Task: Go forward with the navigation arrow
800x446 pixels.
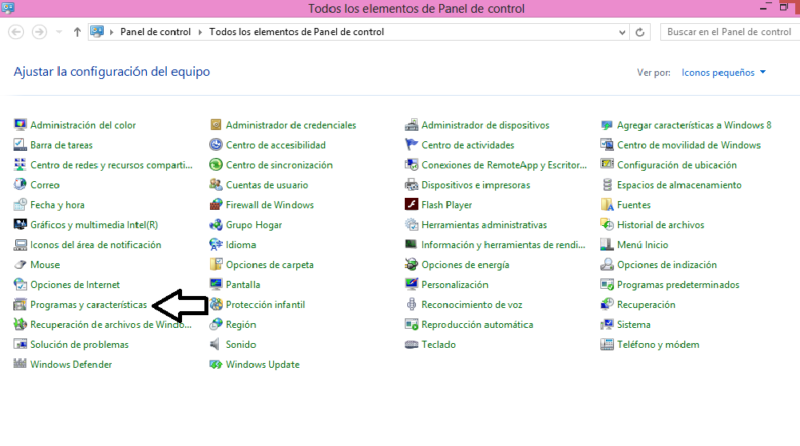Action: click(39, 32)
